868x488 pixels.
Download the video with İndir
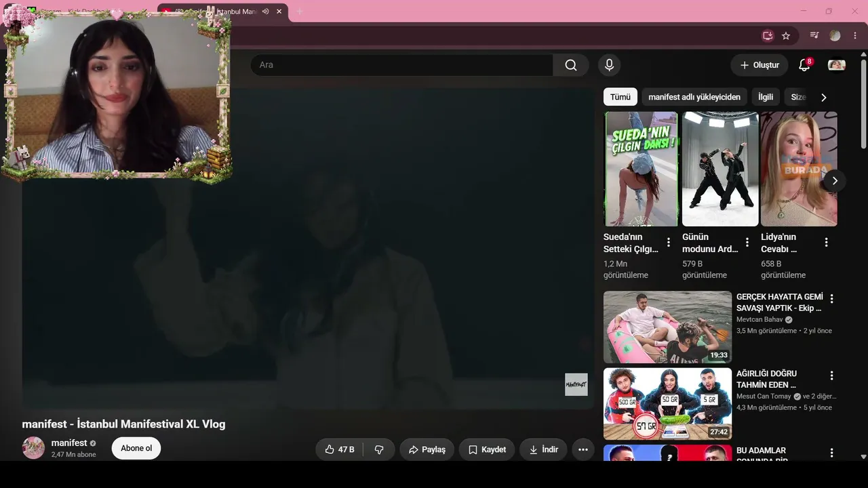[543, 449]
